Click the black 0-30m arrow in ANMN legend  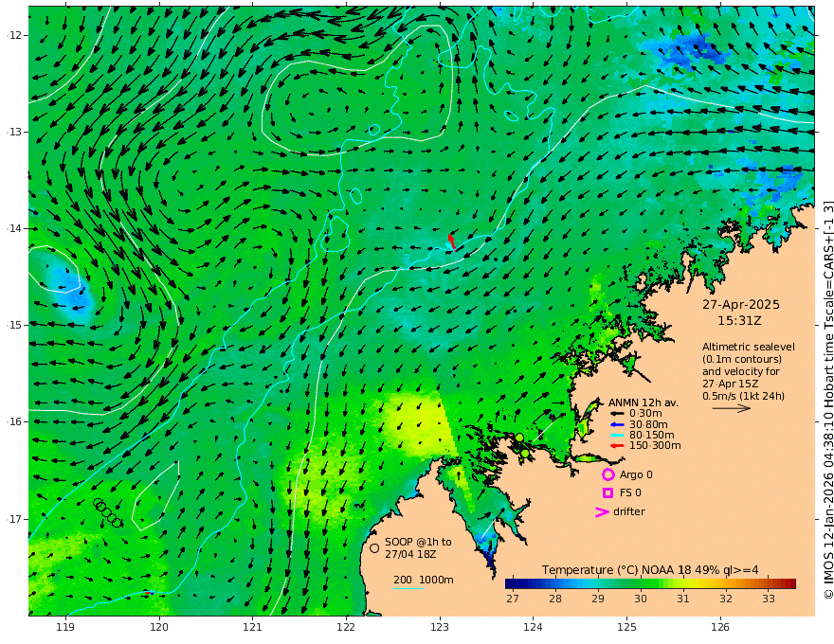tap(616, 414)
